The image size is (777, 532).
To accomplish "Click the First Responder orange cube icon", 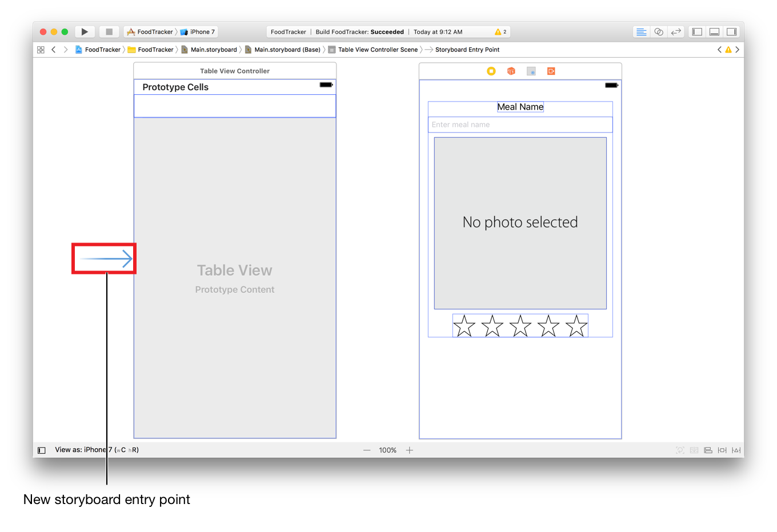I will point(511,71).
